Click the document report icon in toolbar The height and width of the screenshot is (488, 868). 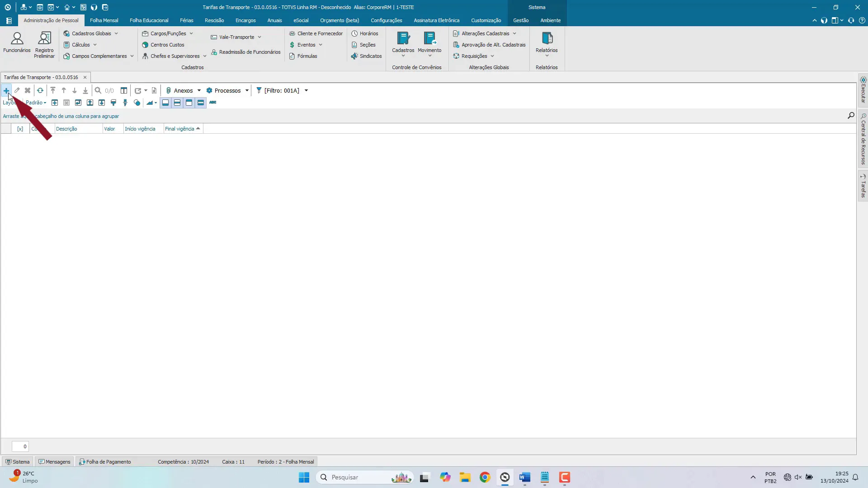[154, 90]
